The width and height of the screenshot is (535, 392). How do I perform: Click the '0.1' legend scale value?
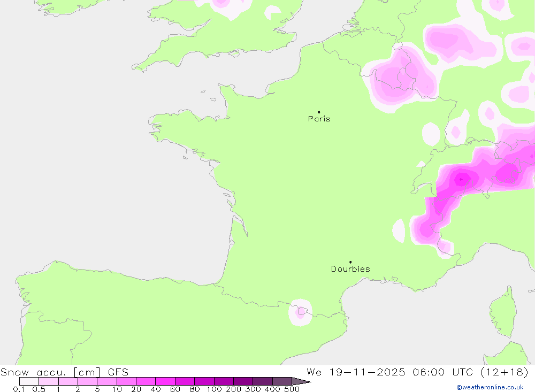point(19,389)
